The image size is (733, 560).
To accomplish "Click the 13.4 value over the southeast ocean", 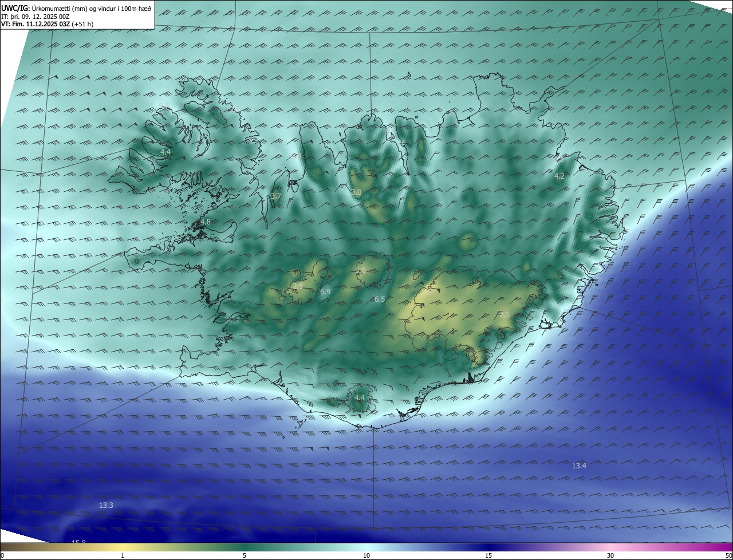I will (579, 466).
